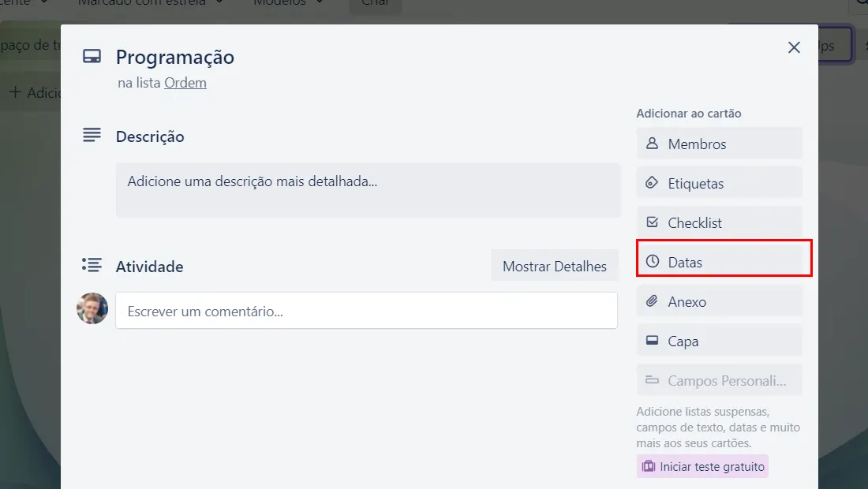Open the Membros option
The image size is (868, 489).
(x=719, y=144)
